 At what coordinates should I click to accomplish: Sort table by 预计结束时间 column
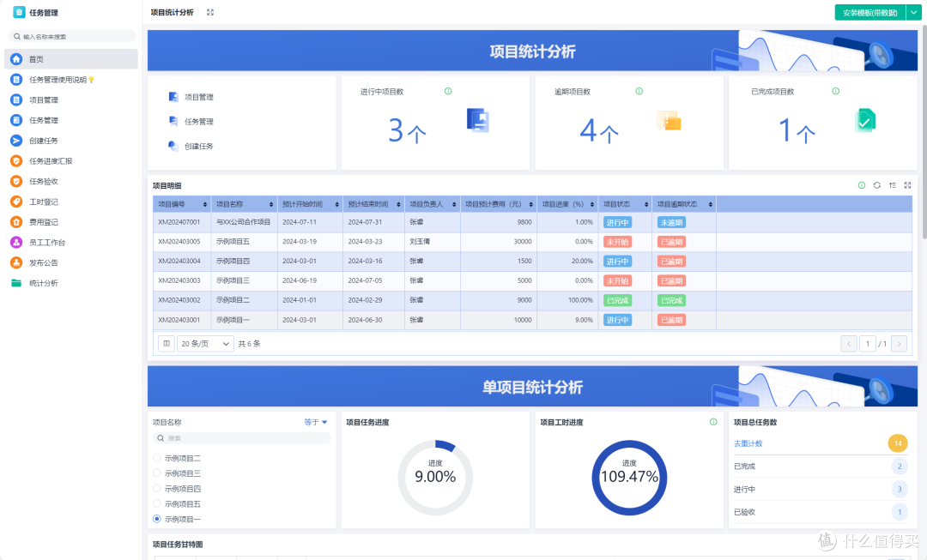coord(398,204)
